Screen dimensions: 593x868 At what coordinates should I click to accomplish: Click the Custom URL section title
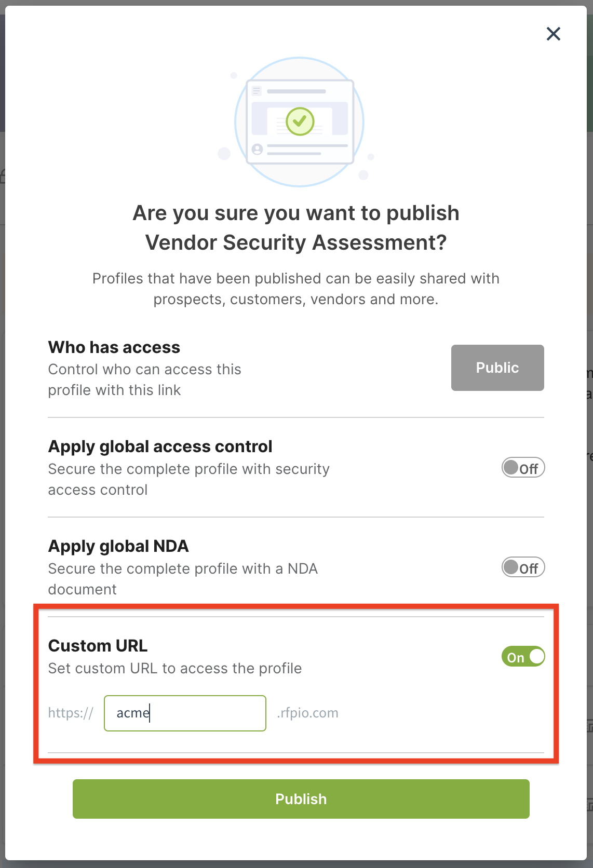point(98,646)
